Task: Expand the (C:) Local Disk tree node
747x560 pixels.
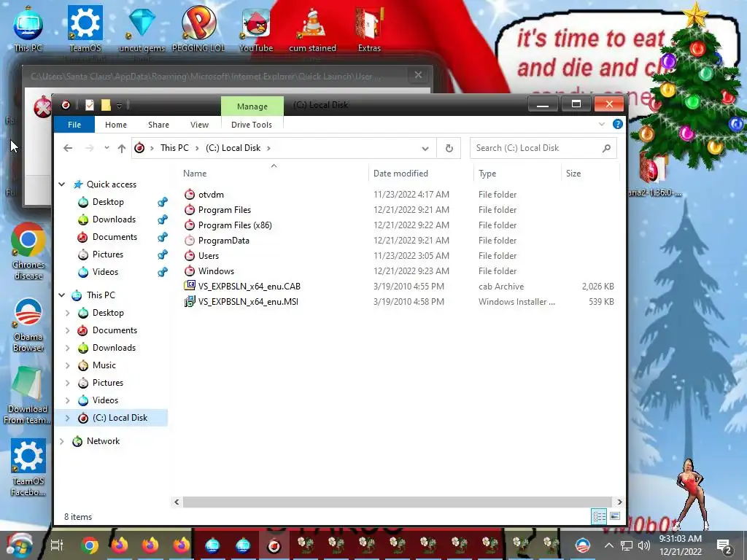Action: point(68,418)
